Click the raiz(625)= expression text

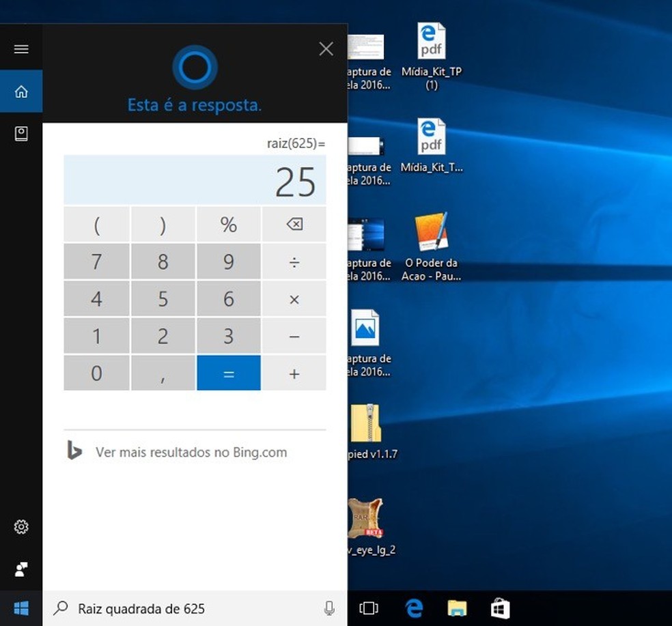click(296, 143)
